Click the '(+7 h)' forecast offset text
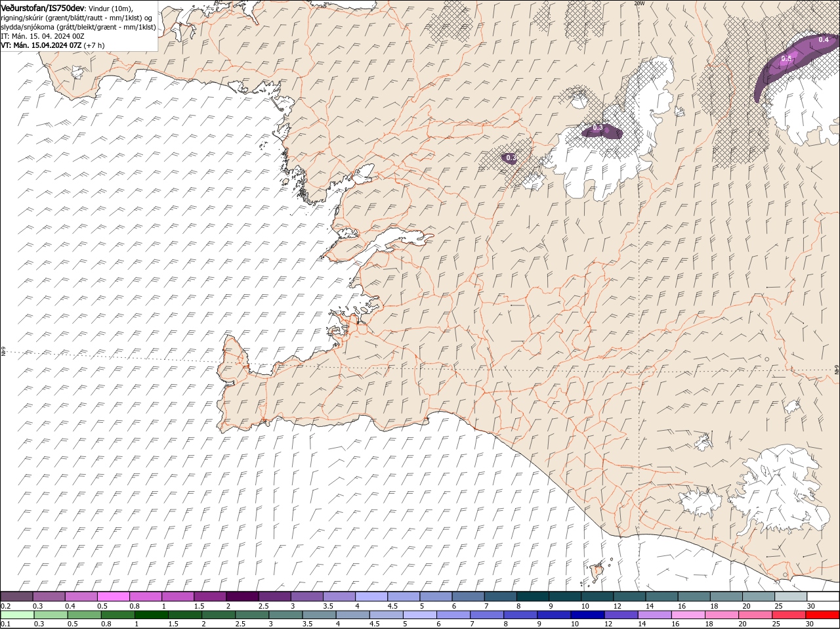Screen dimensions: 840x629 (x=94, y=45)
